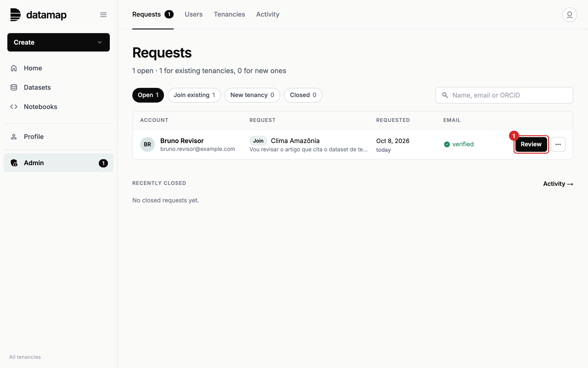Click the Requests tab count badge
Image resolution: width=588 pixels, height=368 pixels.
169,14
